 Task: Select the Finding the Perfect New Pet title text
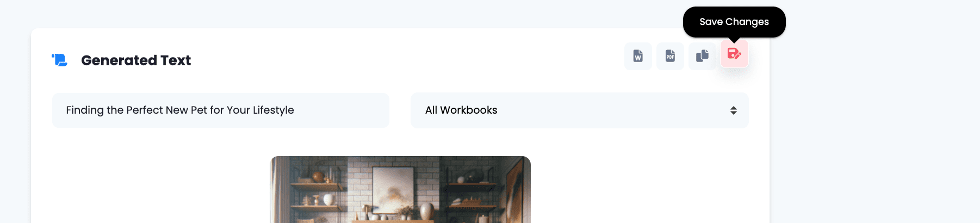click(x=180, y=110)
